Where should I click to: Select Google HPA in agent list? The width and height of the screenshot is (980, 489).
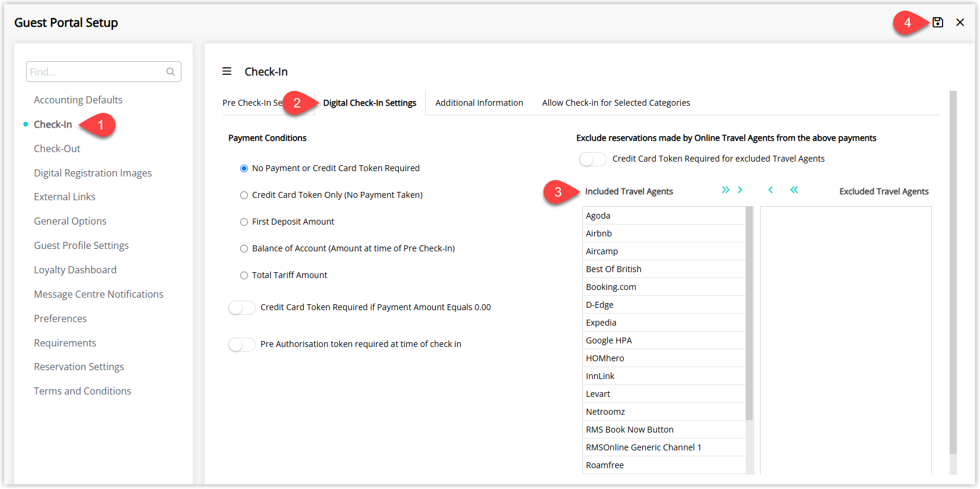(x=664, y=340)
